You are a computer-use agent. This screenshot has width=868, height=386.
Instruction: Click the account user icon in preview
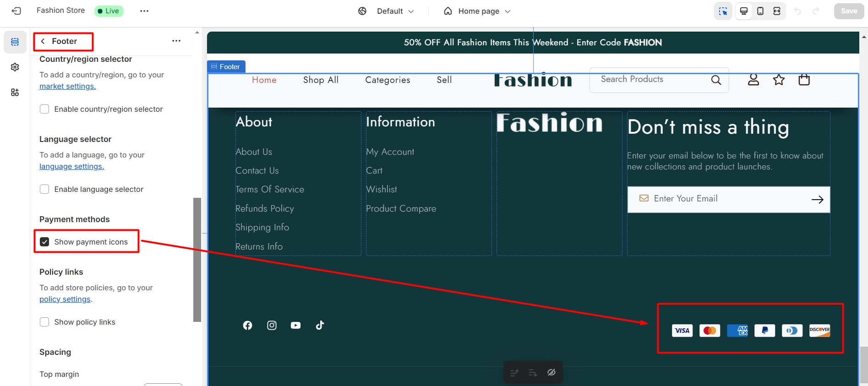tap(753, 80)
